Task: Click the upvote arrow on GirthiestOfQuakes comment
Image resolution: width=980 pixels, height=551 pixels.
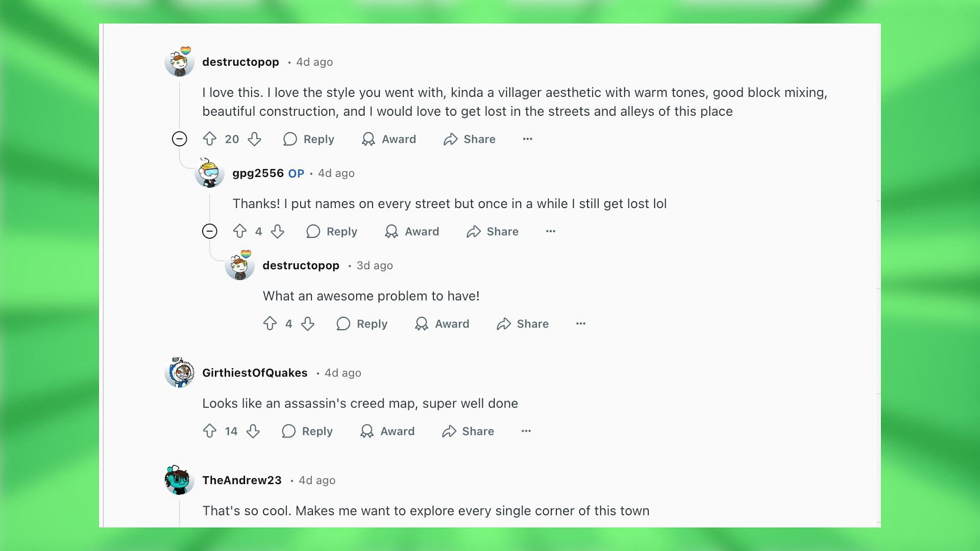Action: coord(209,431)
